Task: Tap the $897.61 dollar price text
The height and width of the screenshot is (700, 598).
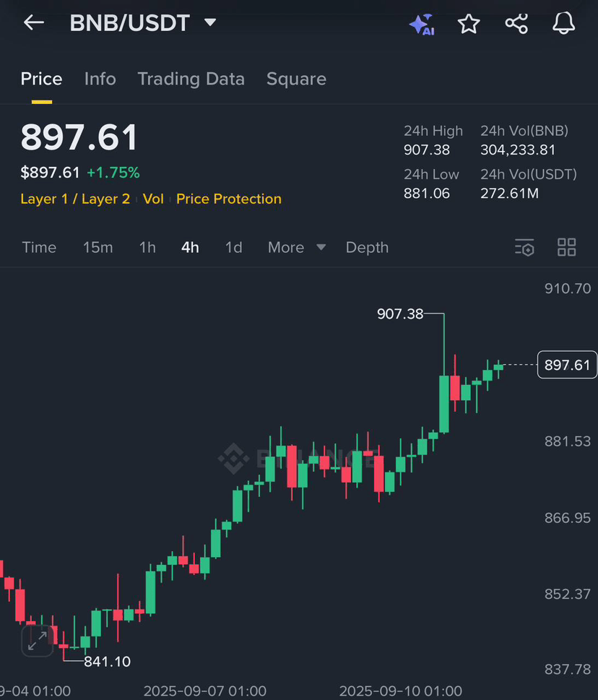Action: (50, 173)
